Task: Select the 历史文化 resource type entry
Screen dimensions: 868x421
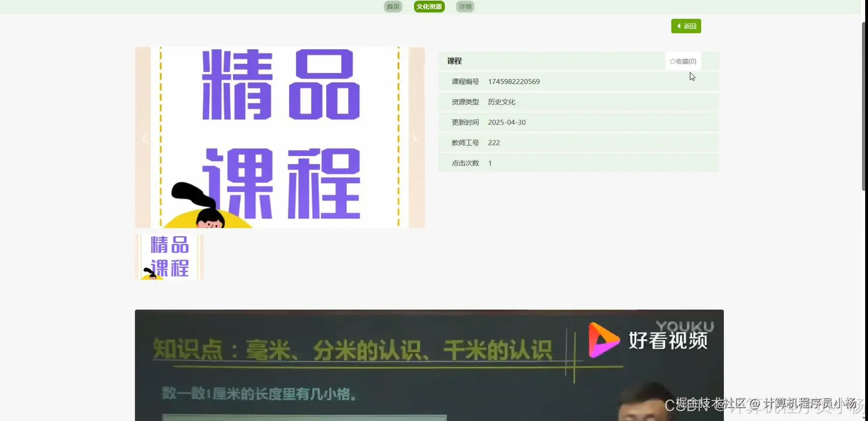Action: tap(502, 102)
